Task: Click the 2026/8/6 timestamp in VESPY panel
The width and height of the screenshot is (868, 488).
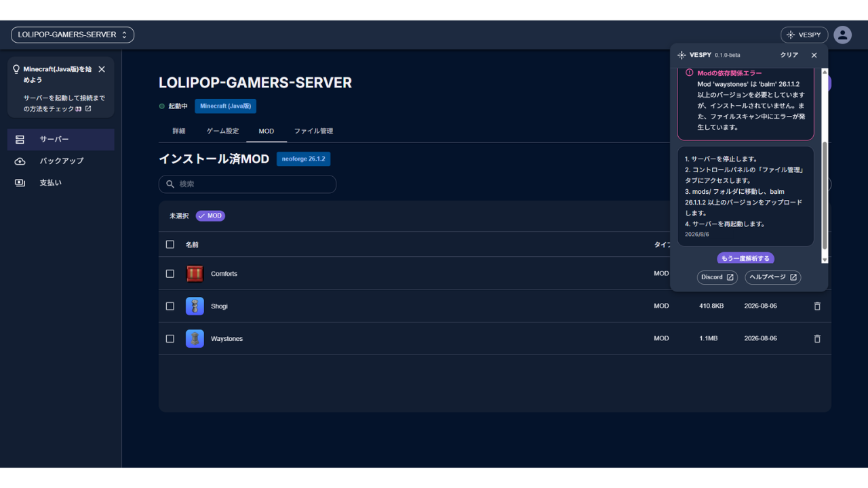Action: click(x=696, y=235)
